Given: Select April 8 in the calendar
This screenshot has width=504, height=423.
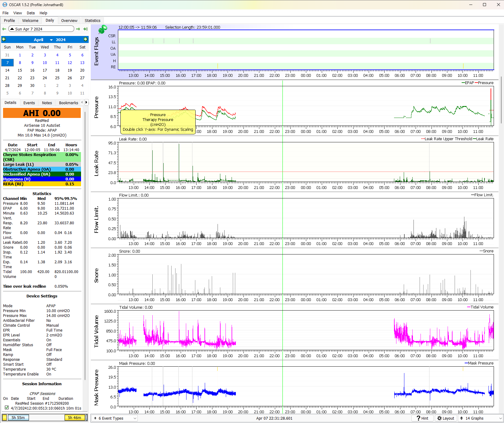Looking at the screenshot, I should coord(20,62).
